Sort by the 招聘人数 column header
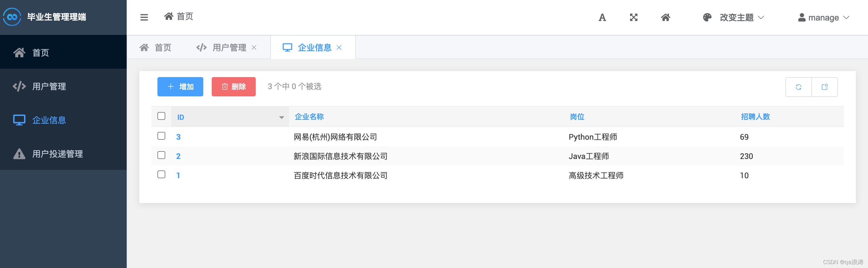The image size is (868, 268). (755, 117)
